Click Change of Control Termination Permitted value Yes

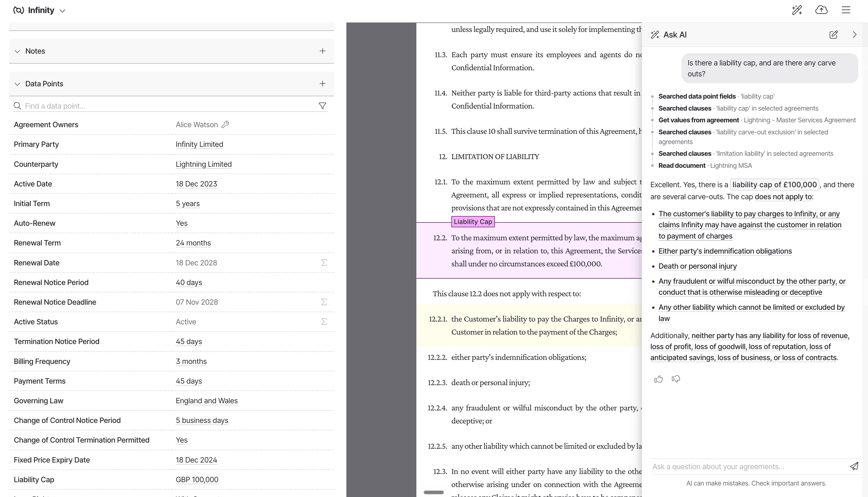(x=182, y=440)
